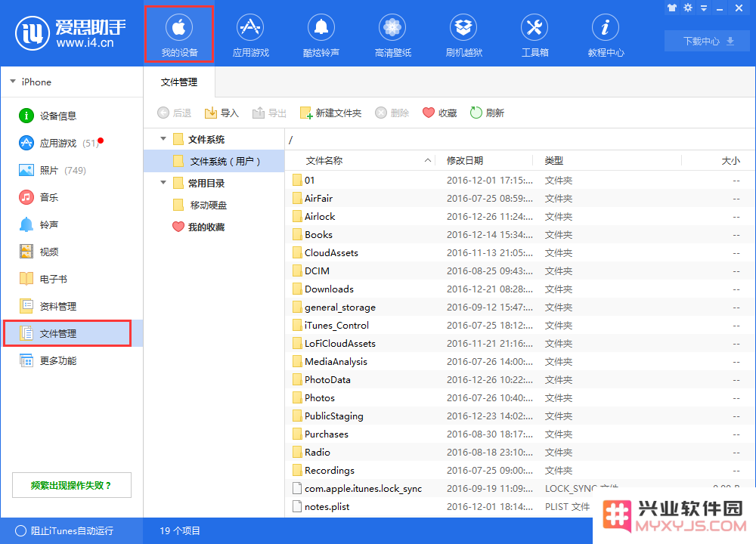
Task: Open the 刷机越狱 flash/jailbreak icon
Action: point(464,36)
